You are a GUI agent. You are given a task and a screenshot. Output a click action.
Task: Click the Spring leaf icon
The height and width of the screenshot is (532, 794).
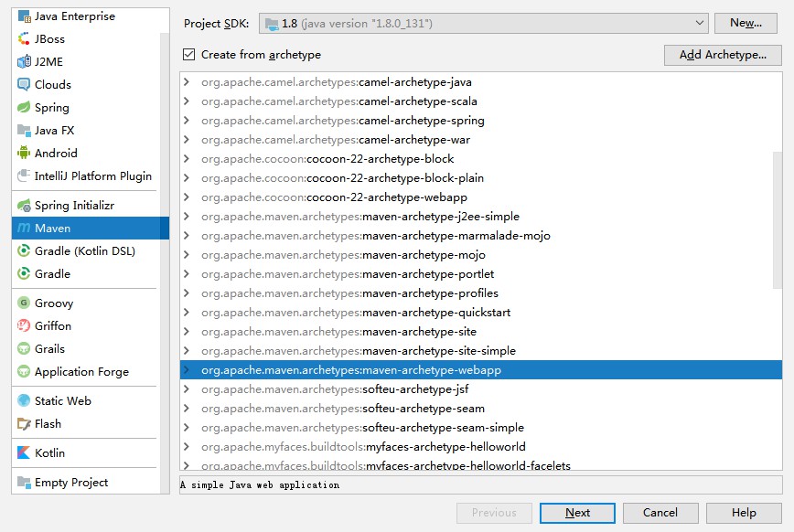point(24,107)
